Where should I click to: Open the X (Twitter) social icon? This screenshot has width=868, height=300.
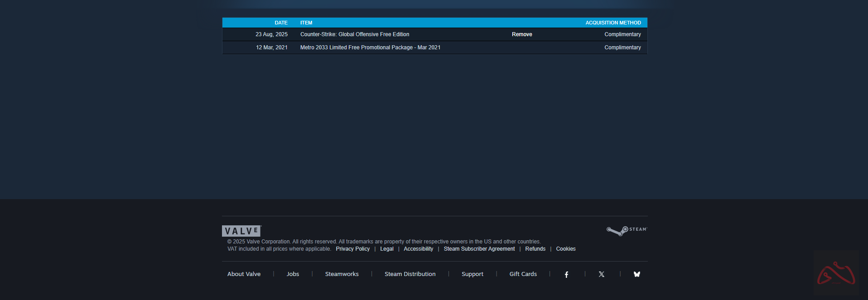(602, 274)
